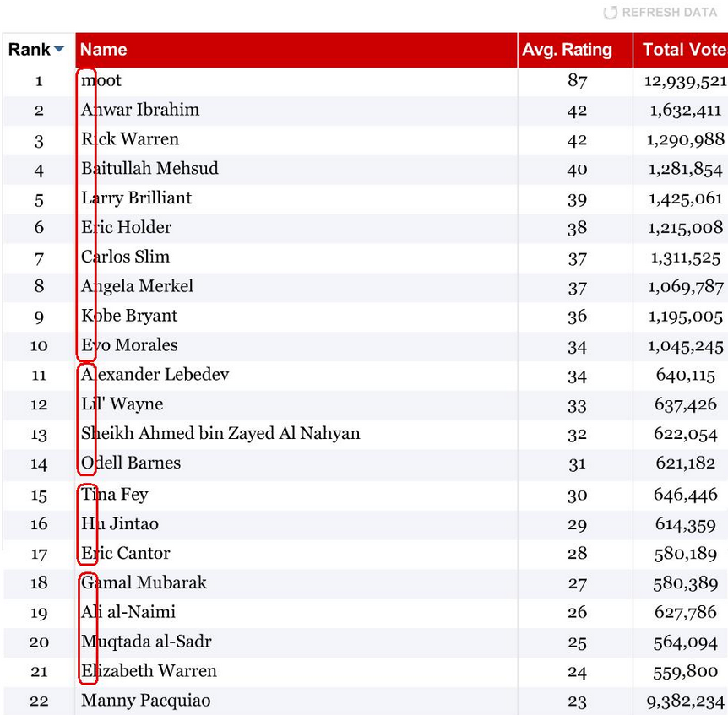Click Kobe Bryant in the table

point(129,316)
